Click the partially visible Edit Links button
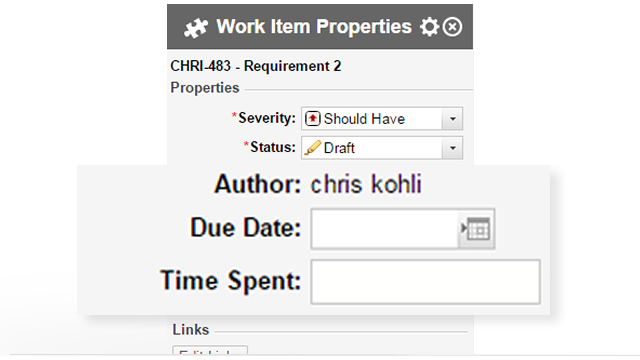 210,351
